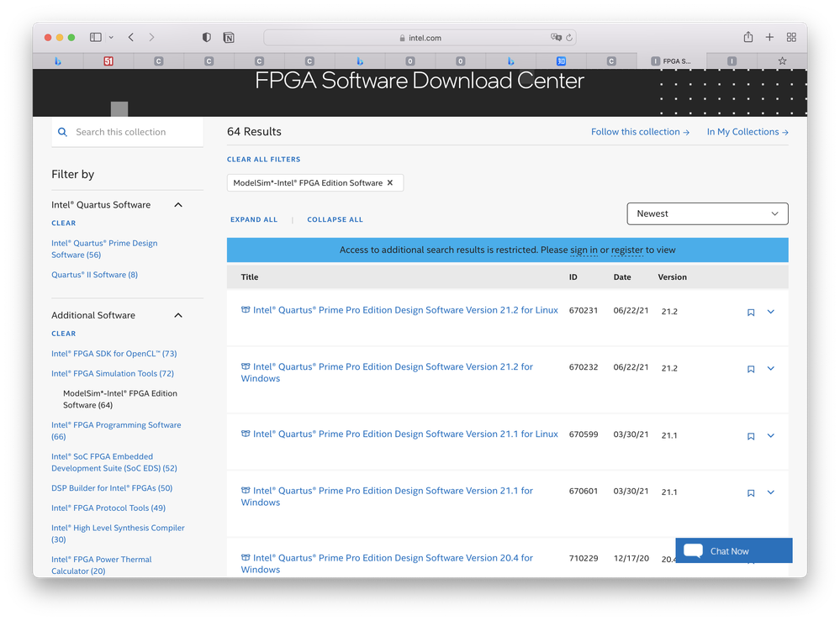
Task: Filter by Intel FPGA Simulation Tools
Action: coord(113,374)
